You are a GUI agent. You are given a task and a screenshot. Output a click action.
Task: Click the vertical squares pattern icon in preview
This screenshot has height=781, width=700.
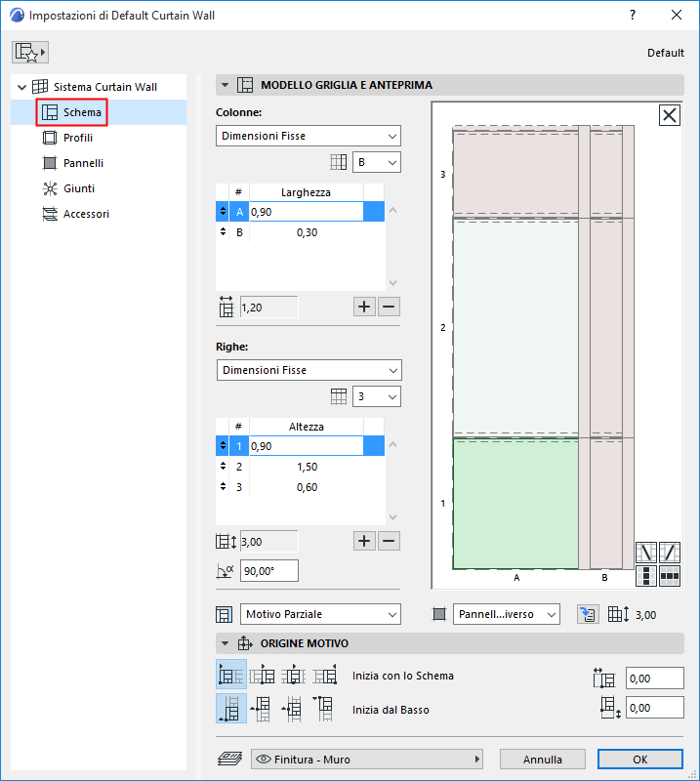tap(646, 576)
